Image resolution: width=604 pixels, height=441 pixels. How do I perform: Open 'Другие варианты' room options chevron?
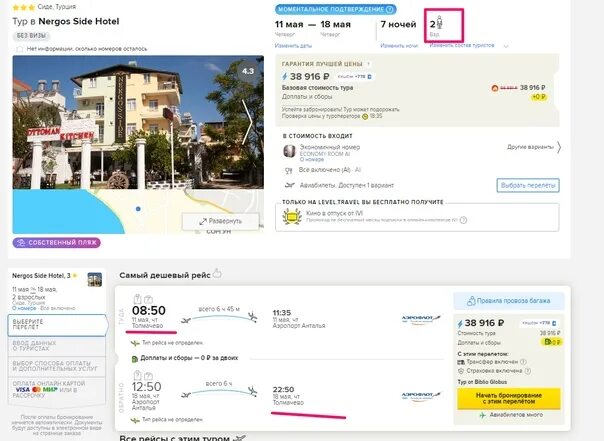(559, 147)
